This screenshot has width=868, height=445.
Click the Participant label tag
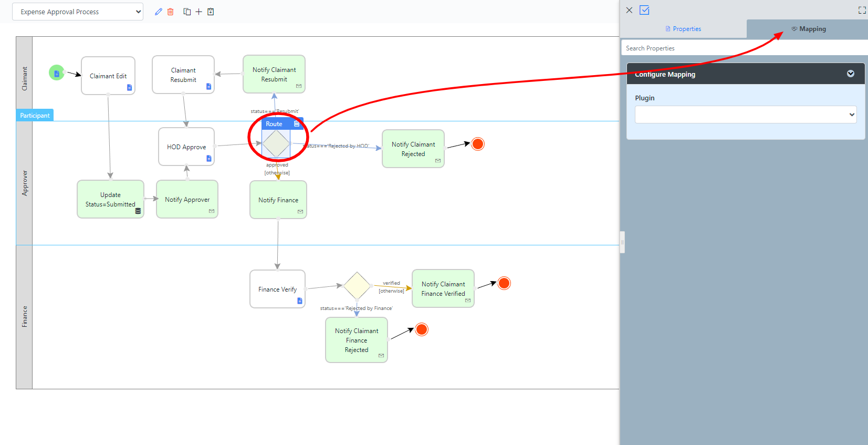pos(35,115)
